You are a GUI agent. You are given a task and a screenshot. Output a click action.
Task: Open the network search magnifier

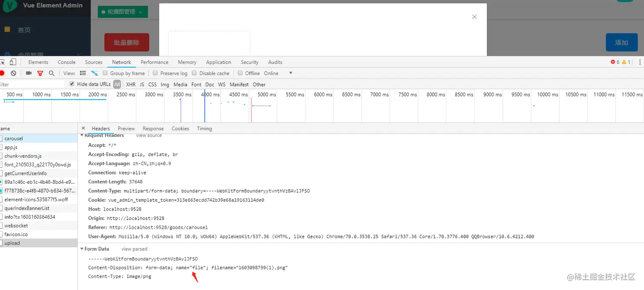(x=52, y=73)
